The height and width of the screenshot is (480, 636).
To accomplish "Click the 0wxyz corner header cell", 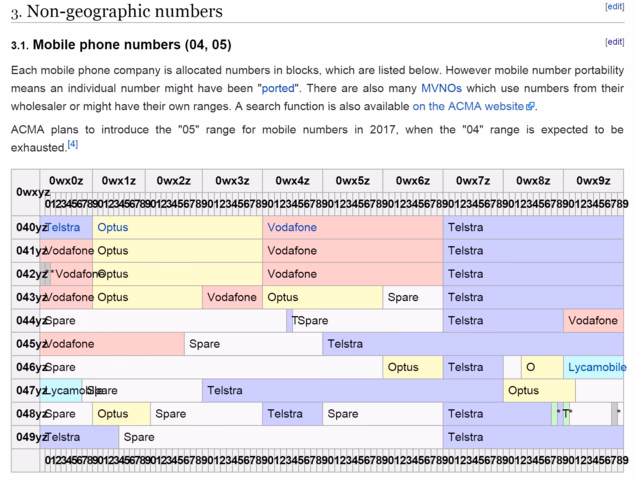I will (x=26, y=192).
